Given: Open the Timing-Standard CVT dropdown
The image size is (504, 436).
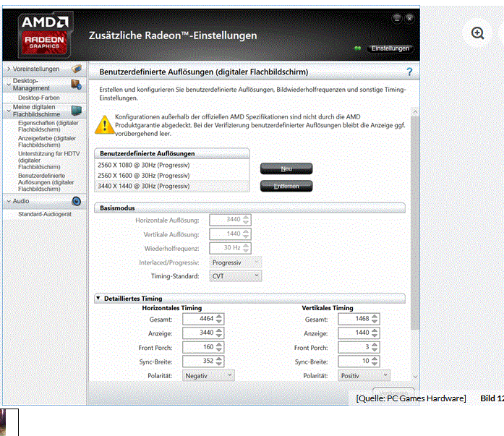Looking at the screenshot, I should click(236, 276).
